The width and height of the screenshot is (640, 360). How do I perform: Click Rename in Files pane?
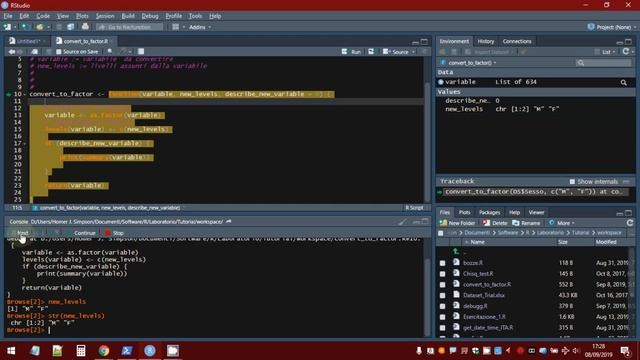click(x=526, y=223)
